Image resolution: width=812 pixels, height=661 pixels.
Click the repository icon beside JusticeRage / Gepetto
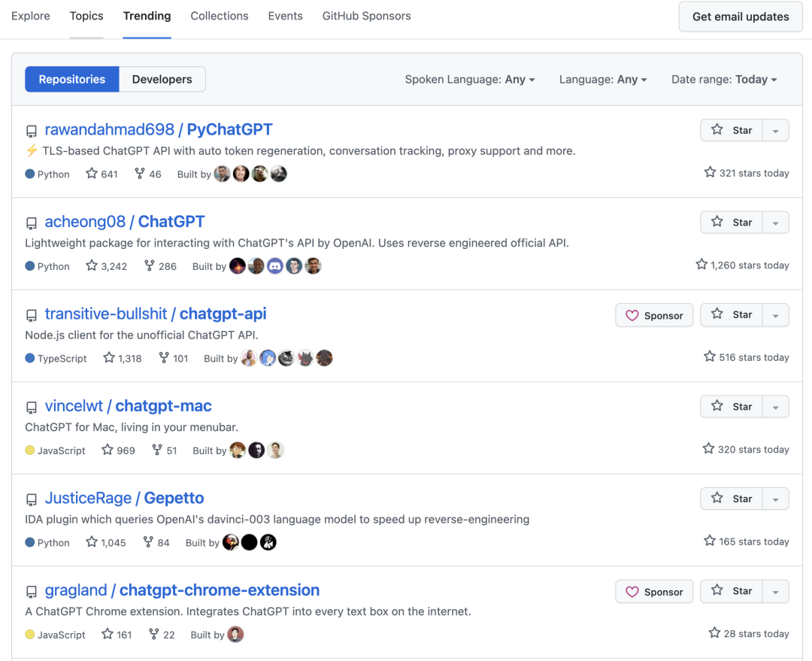point(32,500)
